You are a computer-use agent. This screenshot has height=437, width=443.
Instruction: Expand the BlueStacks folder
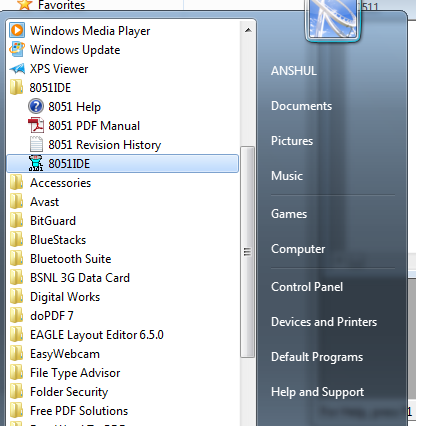[x=58, y=240]
